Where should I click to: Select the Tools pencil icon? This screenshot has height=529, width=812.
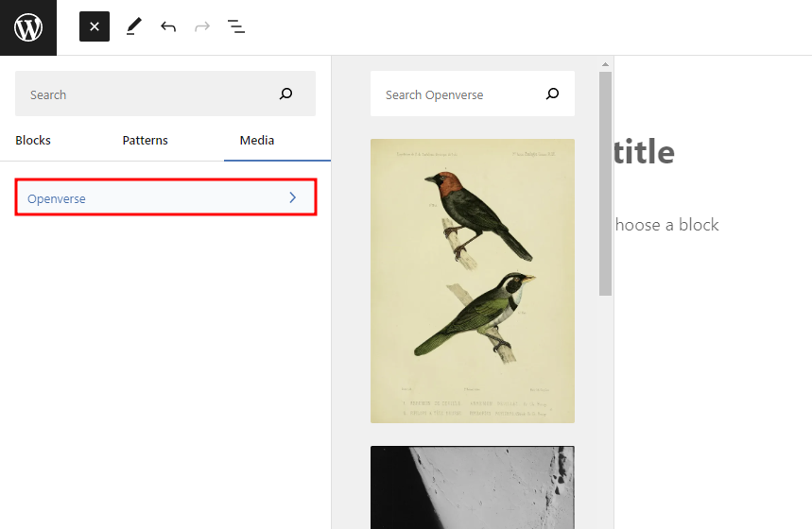point(133,26)
